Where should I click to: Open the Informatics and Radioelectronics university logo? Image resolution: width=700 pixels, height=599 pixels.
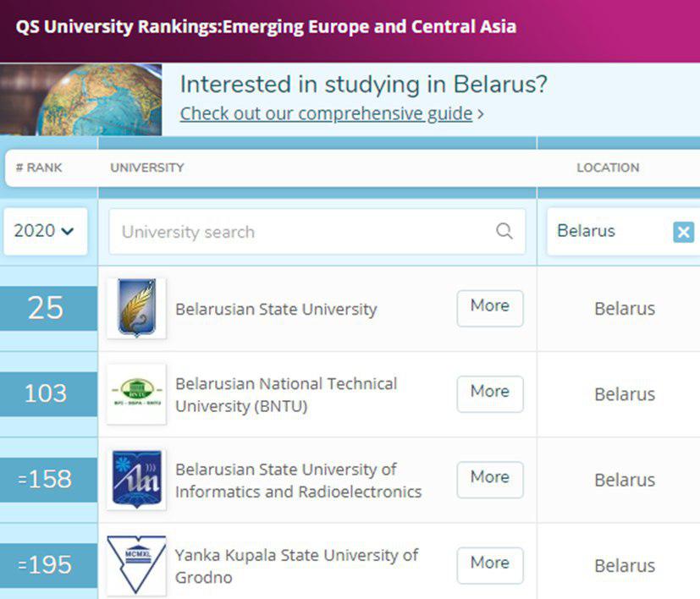(136, 480)
